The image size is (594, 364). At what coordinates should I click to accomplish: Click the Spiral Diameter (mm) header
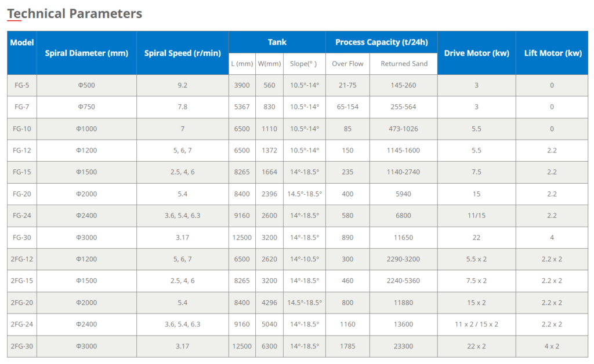[87, 53]
